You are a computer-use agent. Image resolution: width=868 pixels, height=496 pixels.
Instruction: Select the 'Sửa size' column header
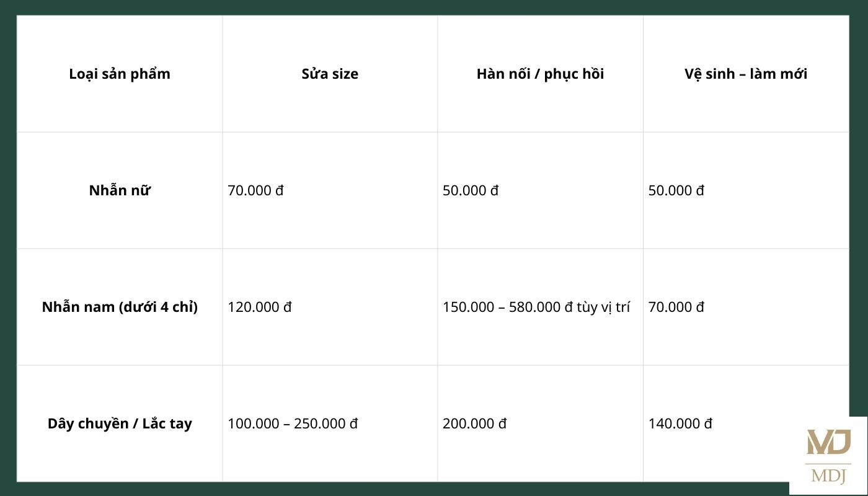coord(330,74)
